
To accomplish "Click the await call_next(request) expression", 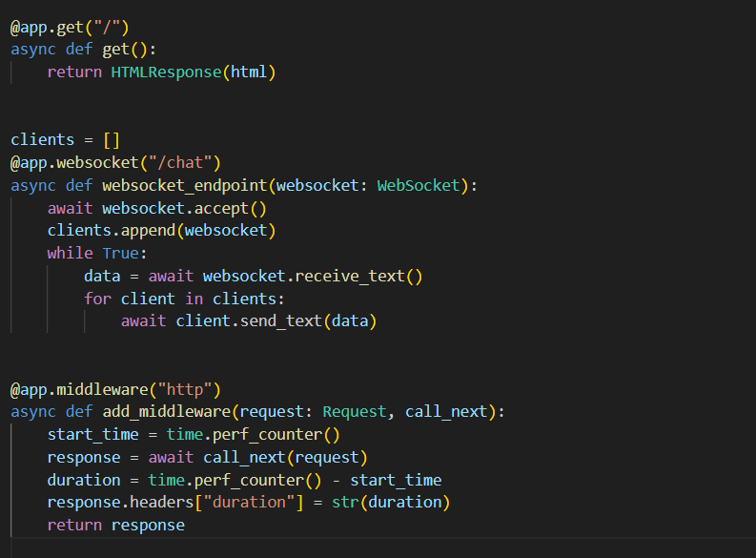I will (258, 457).
